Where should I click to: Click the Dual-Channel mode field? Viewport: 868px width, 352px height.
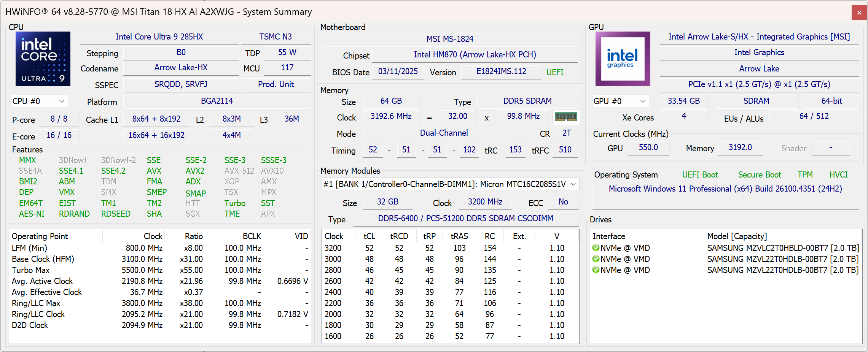click(444, 133)
